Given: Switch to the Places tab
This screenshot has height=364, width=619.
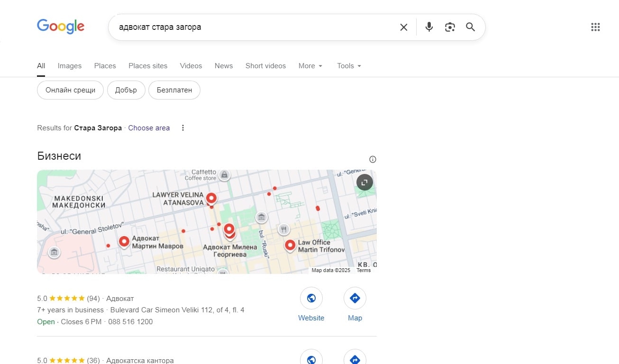Looking at the screenshot, I should click(105, 66).
